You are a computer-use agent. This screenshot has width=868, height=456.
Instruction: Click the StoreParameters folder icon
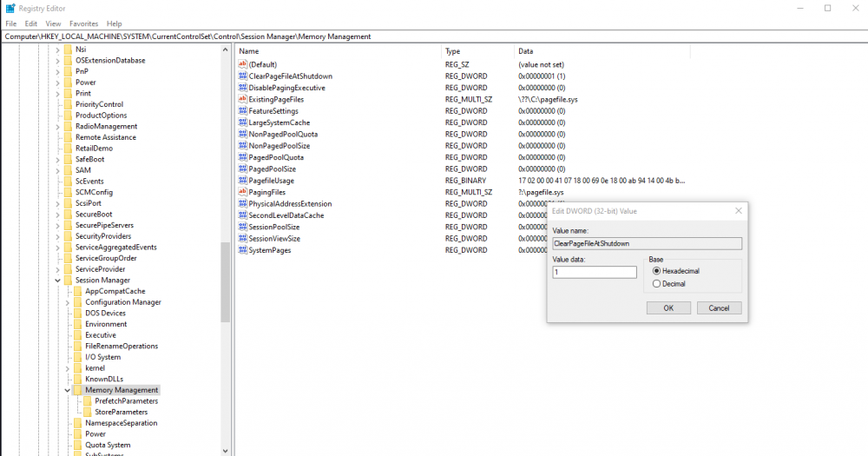pyautogui.click(x=87, y=413)
